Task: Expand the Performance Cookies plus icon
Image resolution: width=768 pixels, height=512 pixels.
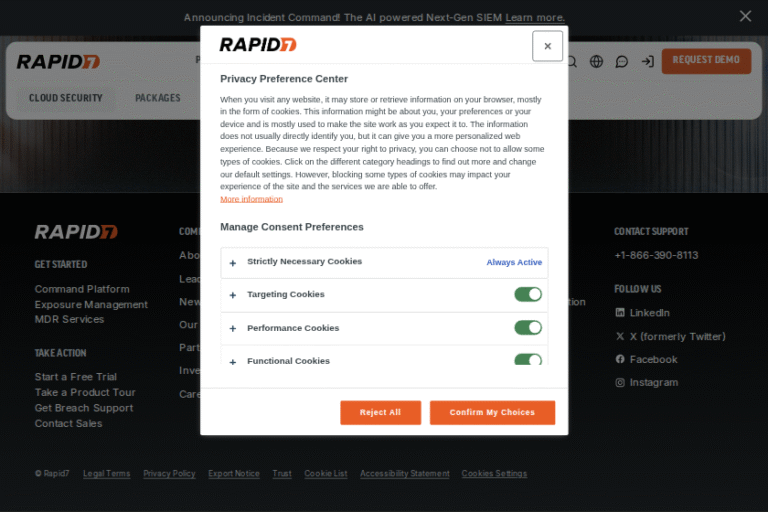Action: (x=233, y=328)
